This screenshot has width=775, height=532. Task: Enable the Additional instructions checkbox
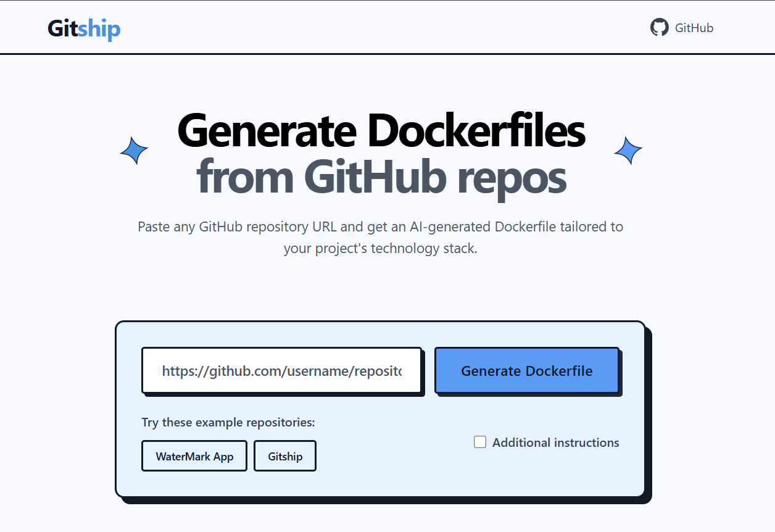tap(480, 442)
